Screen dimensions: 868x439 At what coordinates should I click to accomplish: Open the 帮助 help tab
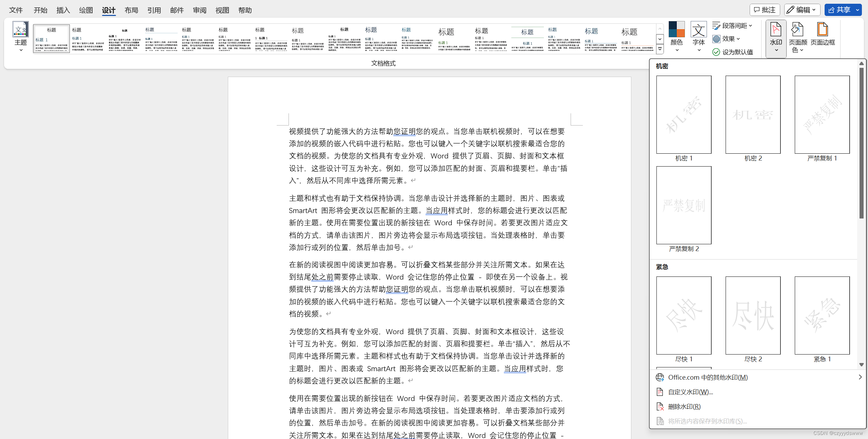245,10
